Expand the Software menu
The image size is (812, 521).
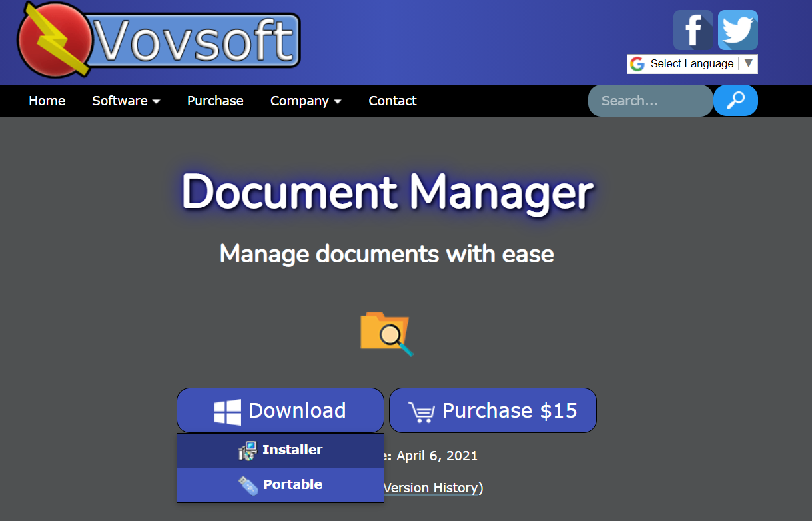(x=126, y=101)
